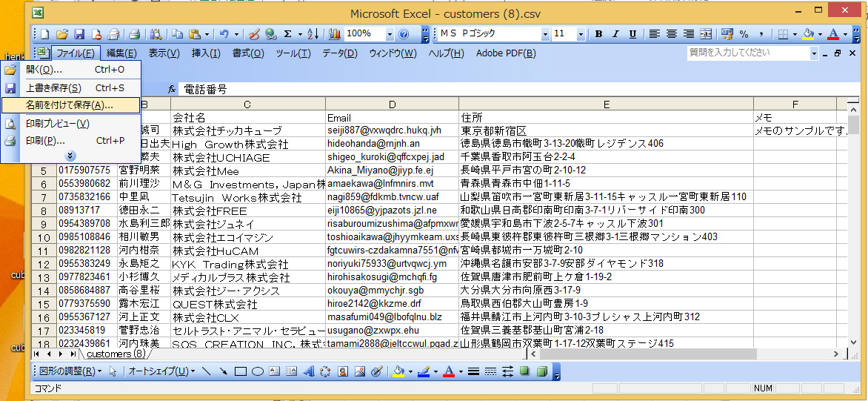Expand the Undo history dropdown arrow

point(236,34)
